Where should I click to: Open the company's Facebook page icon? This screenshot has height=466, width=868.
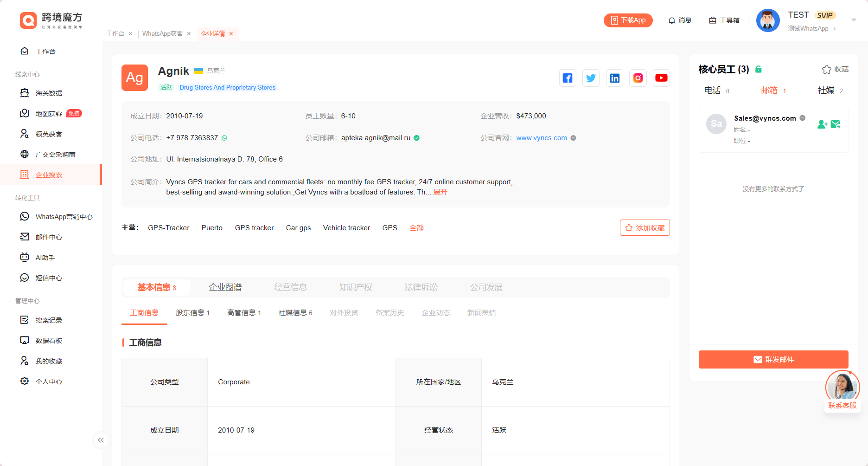click(568, 78)
